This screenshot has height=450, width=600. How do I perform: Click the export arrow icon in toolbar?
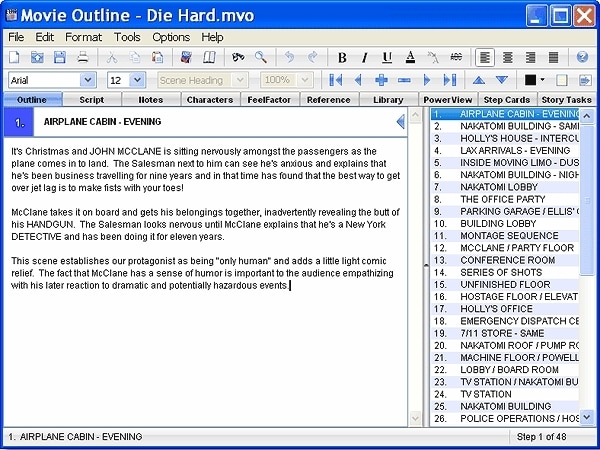(585, 80)
